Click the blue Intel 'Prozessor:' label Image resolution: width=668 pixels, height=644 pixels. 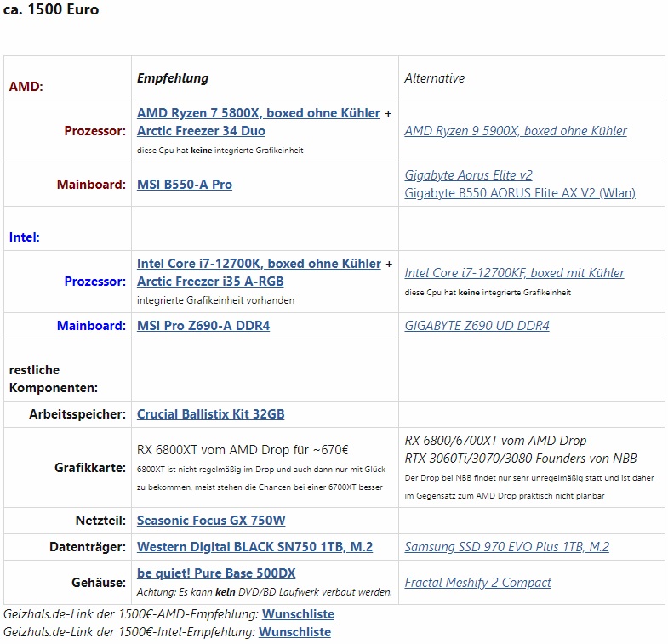[95, 282]
